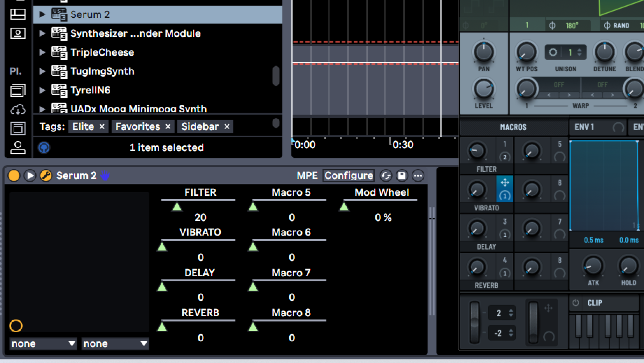Turn the PAN knob in Serum
Image resolution: width=644 pixels, height=363 pixels.
(x=484, y=52)
